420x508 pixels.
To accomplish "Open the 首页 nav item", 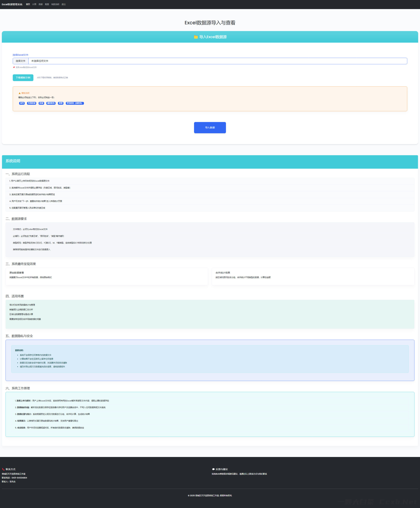I will (28, 4).
